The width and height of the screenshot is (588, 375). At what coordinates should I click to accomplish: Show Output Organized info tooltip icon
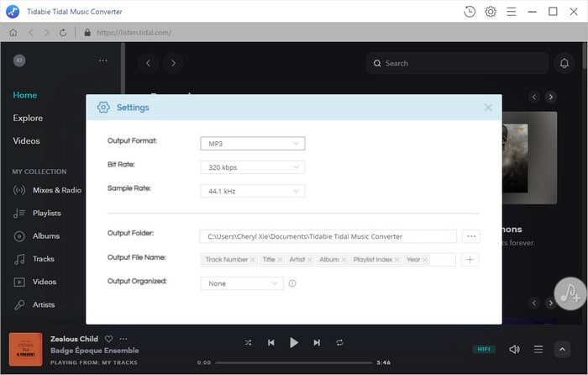(x=292, y=283)
